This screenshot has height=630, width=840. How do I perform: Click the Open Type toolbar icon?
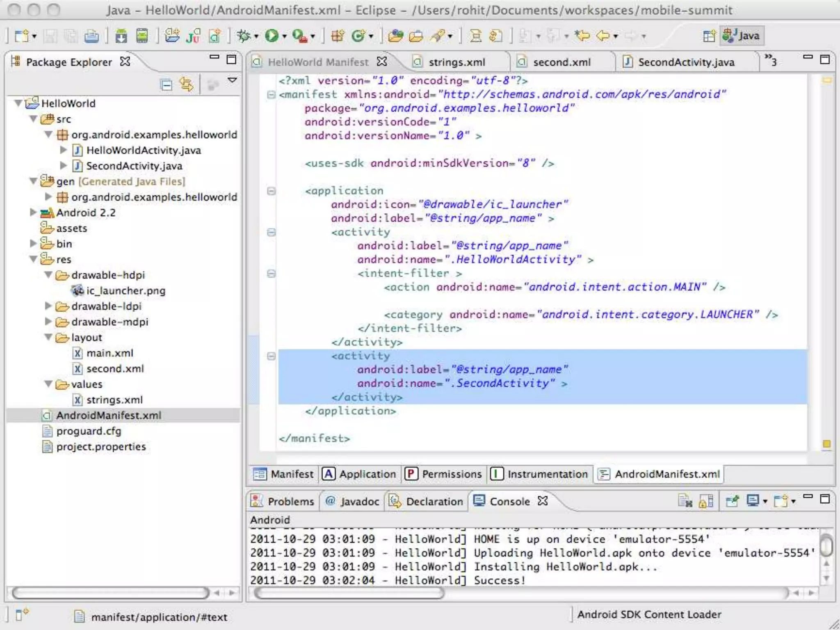click(x=395, y=36)
